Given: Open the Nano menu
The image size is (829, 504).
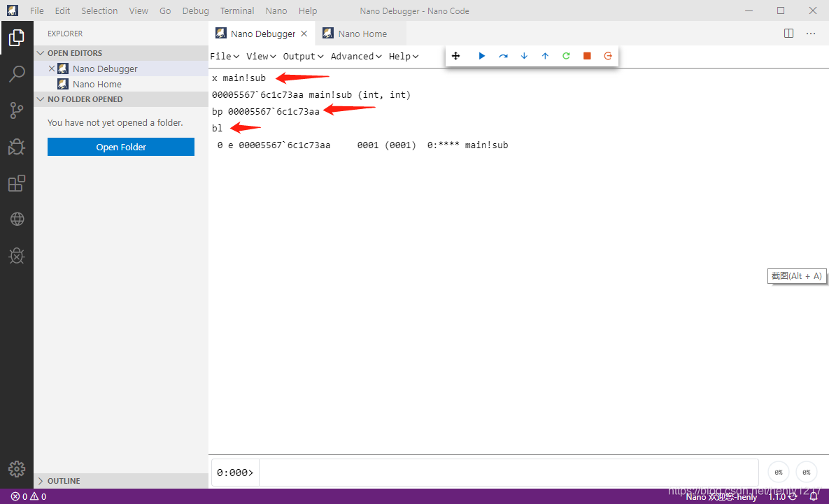Looking at the screenshot, I should (276, 10).
